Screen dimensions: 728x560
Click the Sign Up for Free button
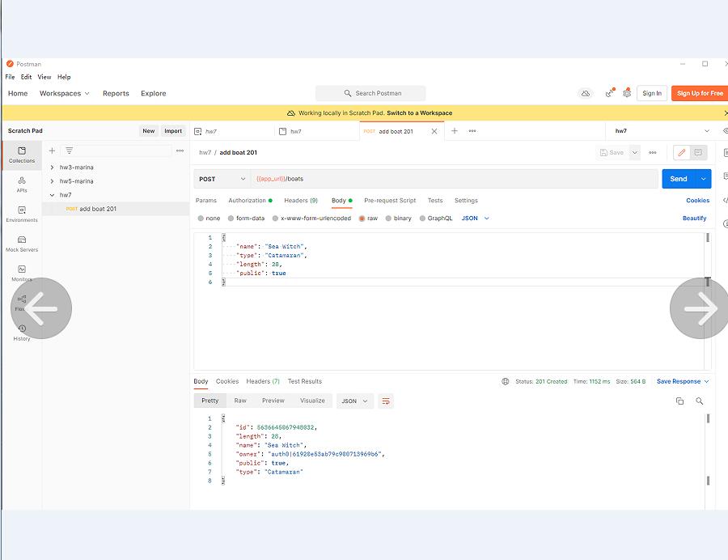click(x=700, y=93)
